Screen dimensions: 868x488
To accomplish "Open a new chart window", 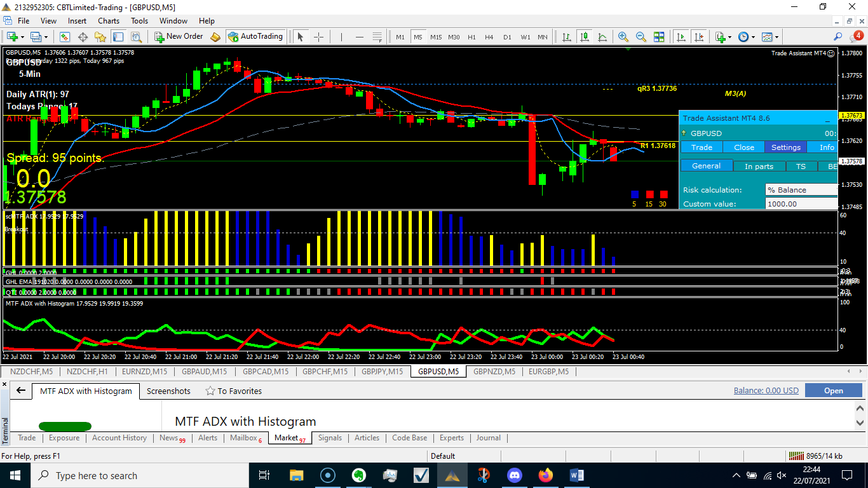I will [12, 37].
